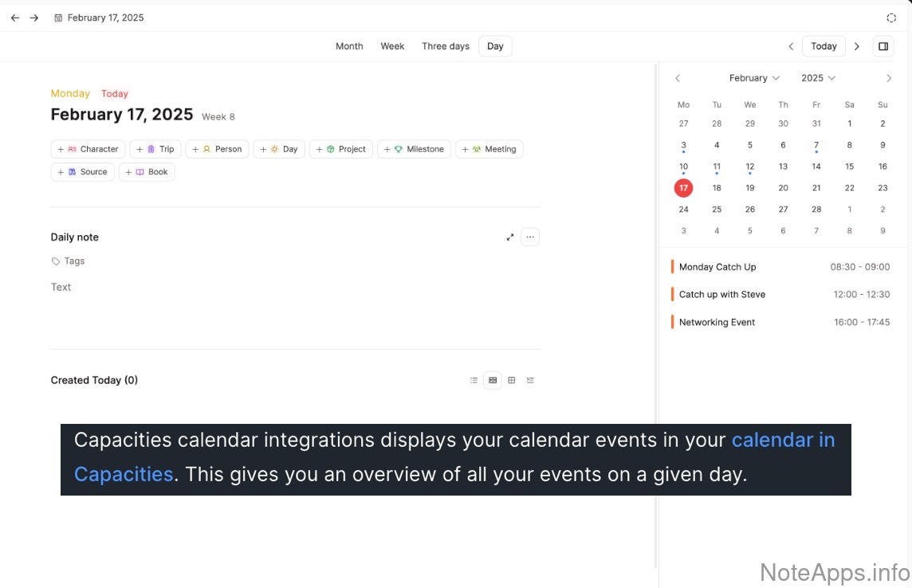912x588 pixels.
Task: Open the daily note more options menu
Action: tap(530, 237)
